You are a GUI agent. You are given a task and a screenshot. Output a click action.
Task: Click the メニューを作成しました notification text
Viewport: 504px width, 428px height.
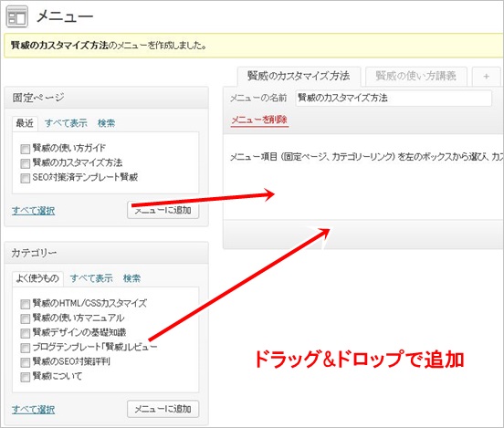click(x=109, y=46)
